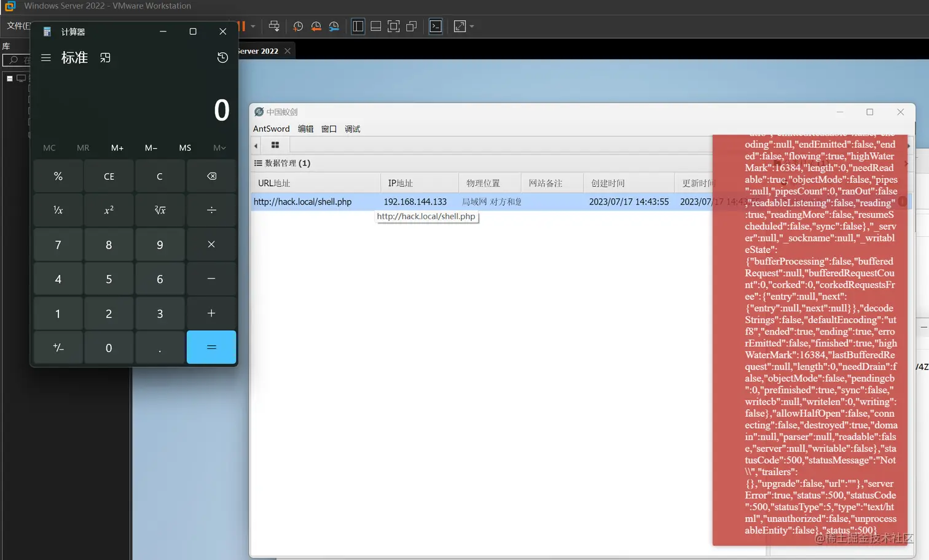Sort by URL地址 column header
The width and height of the screenshot is (929, 560).
pyautogui.click(x=316, y=183)
